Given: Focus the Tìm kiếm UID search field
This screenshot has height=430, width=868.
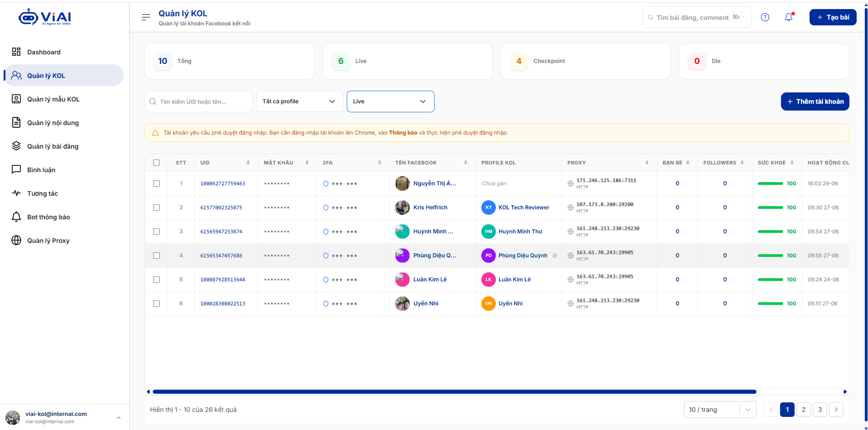Looking at the screenshot, I should (x=199, y=101).
